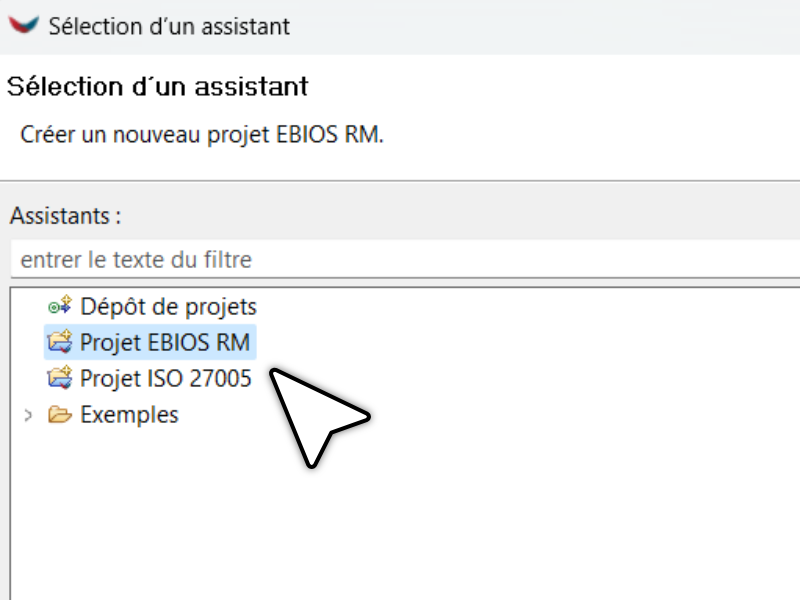Click the window title bar text

[x=169, y=27]
